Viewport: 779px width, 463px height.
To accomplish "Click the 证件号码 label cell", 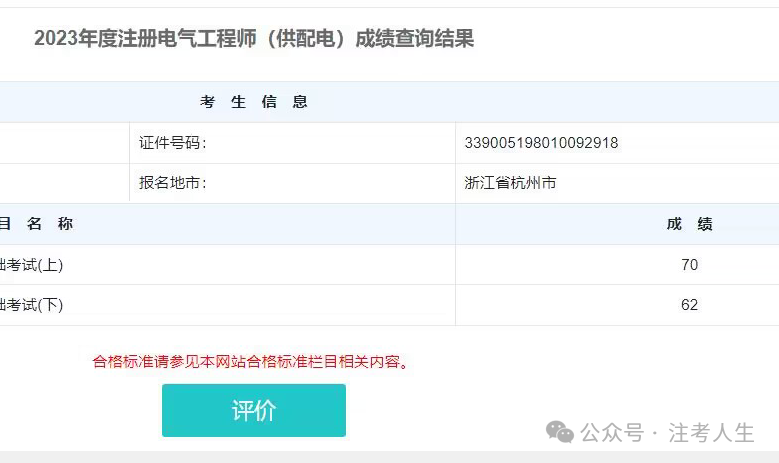I will [x=292, y=143].
